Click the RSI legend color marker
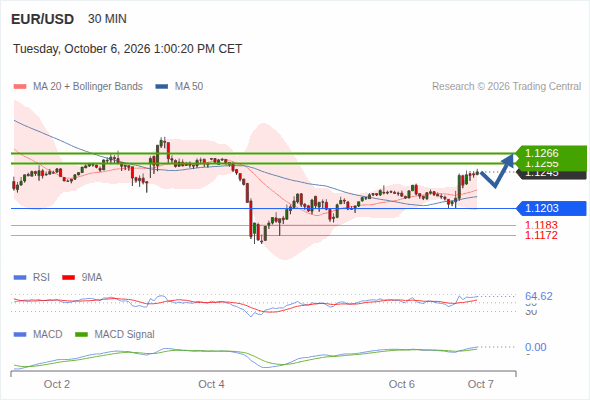The image size is (590, 400). 20,278
